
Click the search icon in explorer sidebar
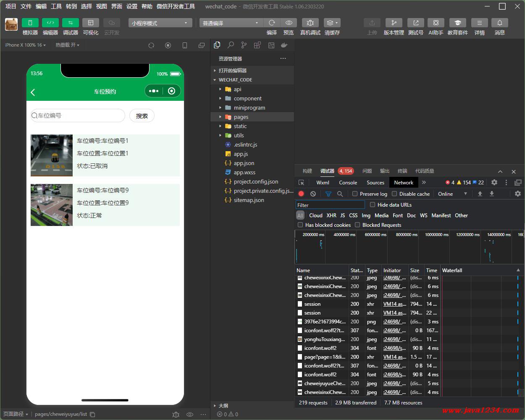tap(231, 45)
